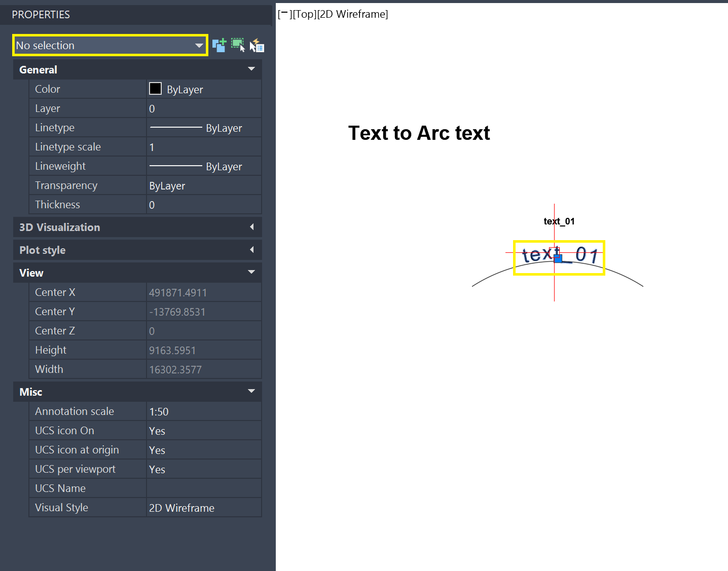Edit the Linetype scale value
Image resolution: width=728 pixels, height=571 pixels.
coord(204,147)
